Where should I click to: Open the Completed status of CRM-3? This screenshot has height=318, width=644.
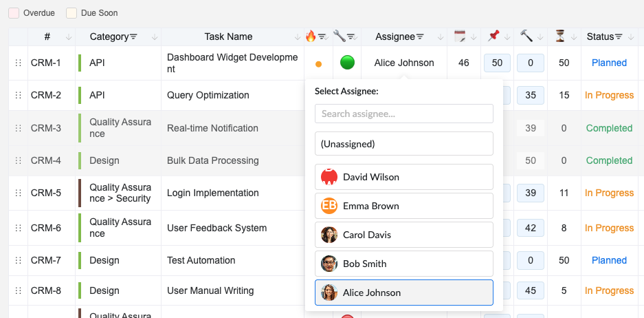pos(609,128)
